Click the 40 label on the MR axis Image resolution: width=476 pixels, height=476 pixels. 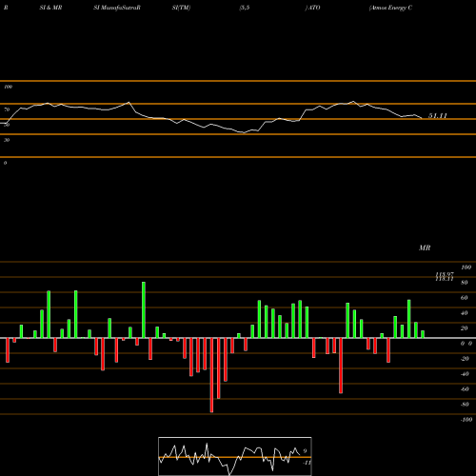pyautogui.click(x=465, y=313)
